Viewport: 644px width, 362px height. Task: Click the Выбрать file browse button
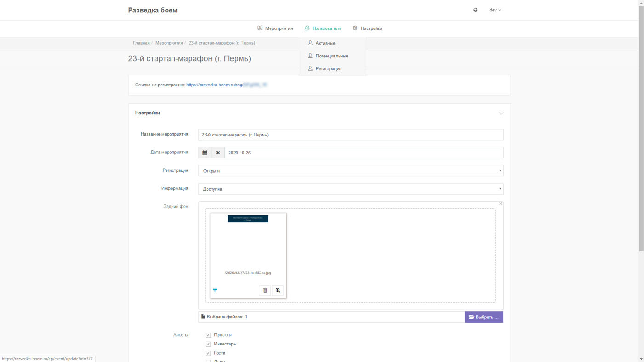pos(484,317)
